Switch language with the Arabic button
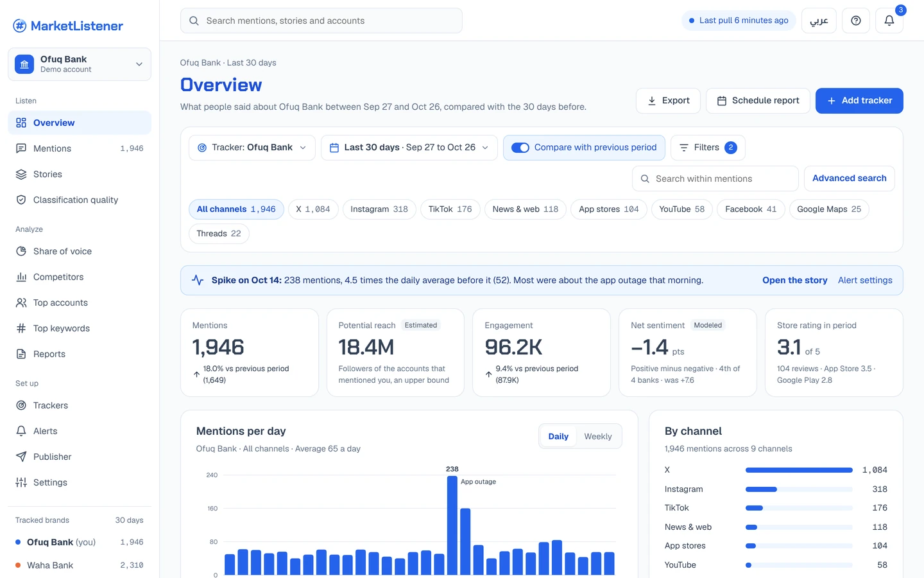924x578 pixels. tap(819, 21)
